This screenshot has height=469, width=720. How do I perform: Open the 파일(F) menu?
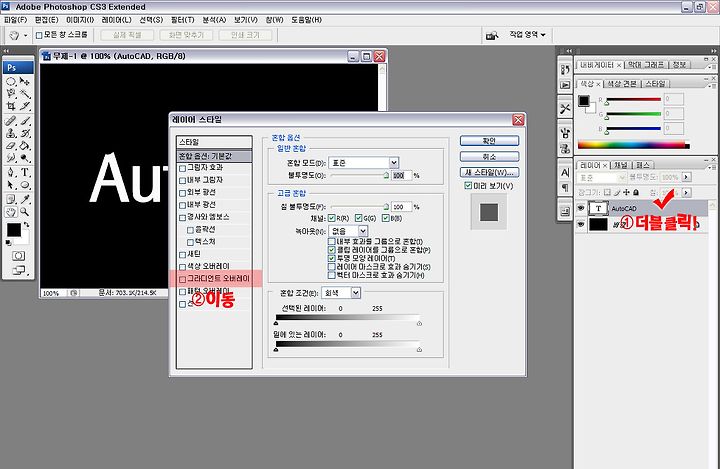[16, 20]
